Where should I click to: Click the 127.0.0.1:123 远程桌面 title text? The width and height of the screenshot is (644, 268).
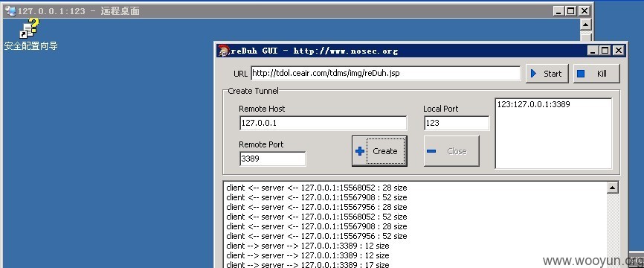click(78, 11)
